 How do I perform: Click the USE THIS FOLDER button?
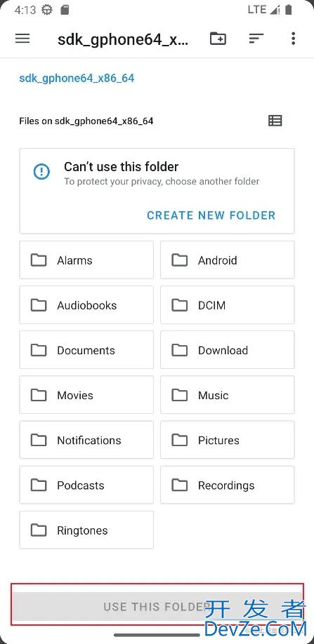coord(157,606)
